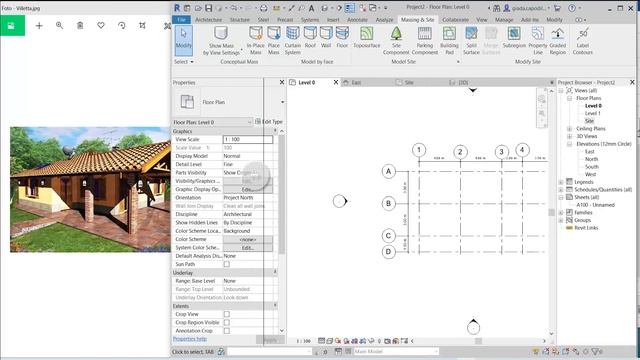This screenshot has width=640, height=360.
Task: Select Level 1 in Project Browser
Action: pos(592,113)
